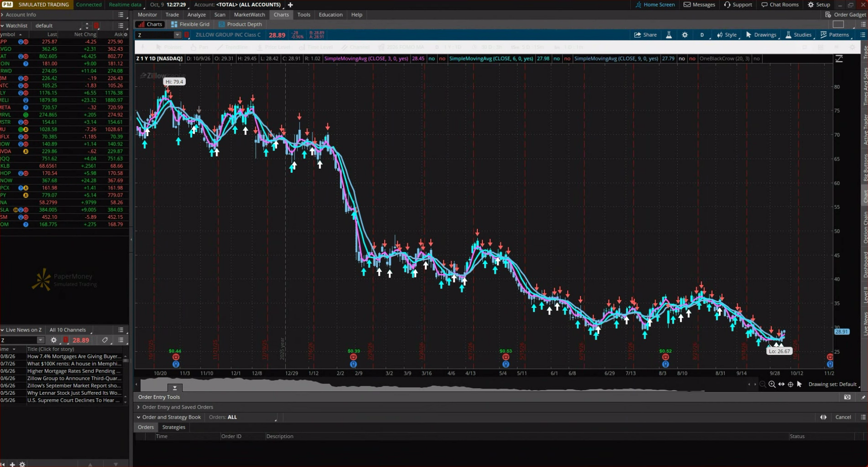Open the Account Info list menu icon
Screen dimensions: 868x467
coord(121,14)
